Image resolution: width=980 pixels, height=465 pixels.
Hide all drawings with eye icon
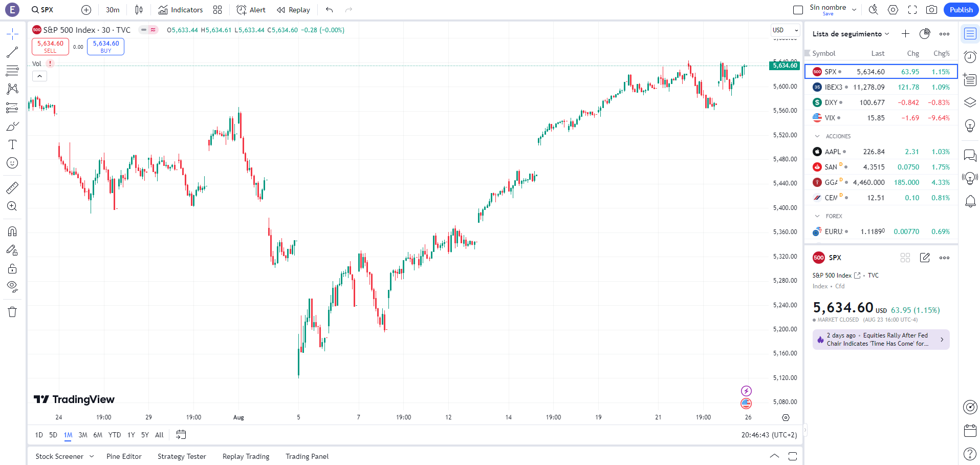pos(12,286)
